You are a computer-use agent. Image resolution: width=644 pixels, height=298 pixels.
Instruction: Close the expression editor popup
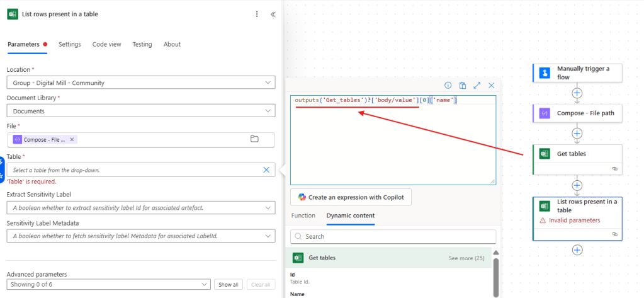[491, 85]
